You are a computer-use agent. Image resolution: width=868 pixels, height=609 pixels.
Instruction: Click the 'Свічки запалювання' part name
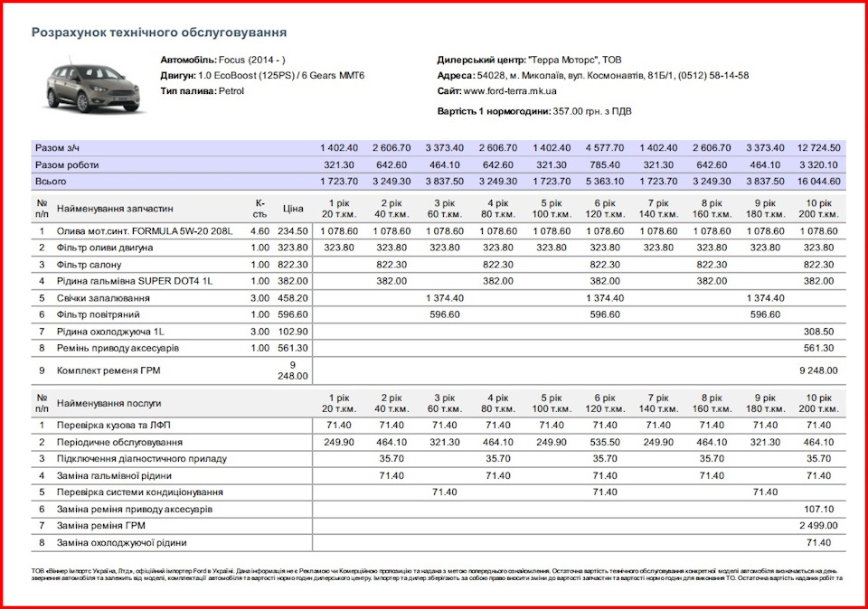pos(103,298)
